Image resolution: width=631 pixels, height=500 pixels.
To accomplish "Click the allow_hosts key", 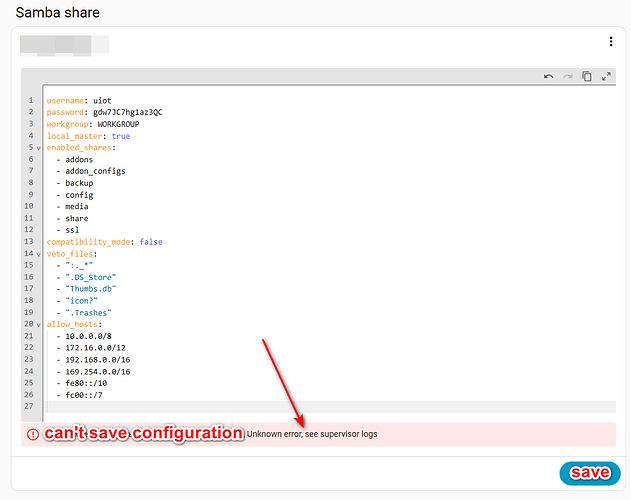I will point(72,324).
